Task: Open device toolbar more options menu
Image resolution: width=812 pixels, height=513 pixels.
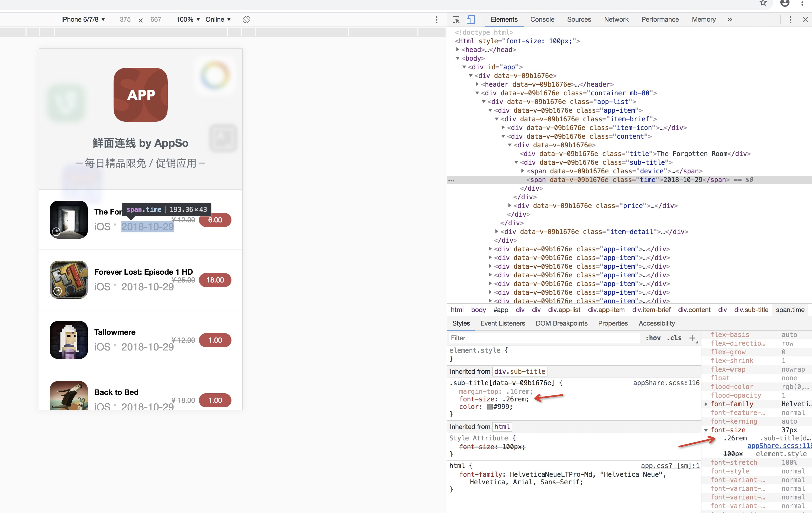Action: point(436,20)
